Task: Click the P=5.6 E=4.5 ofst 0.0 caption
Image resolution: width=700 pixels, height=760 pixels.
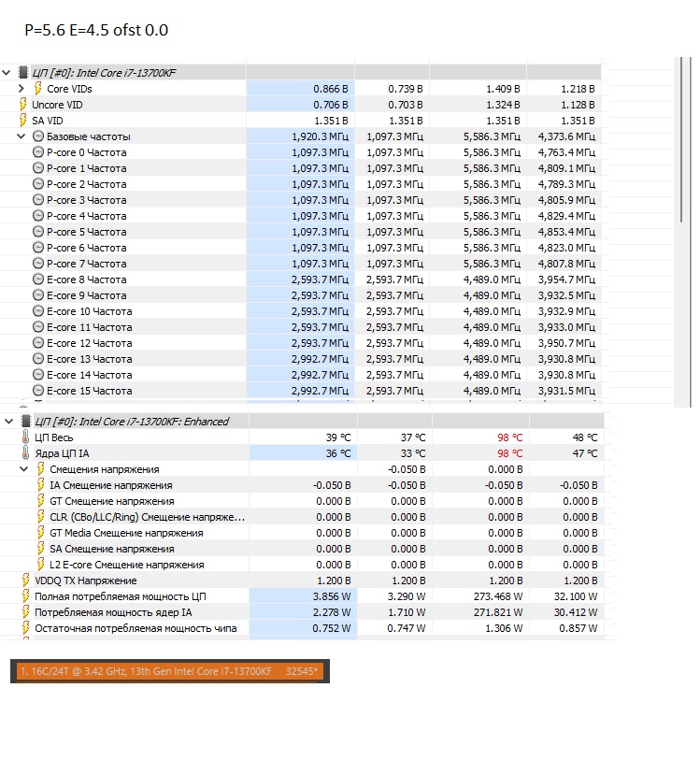Action: click(96, 30)
